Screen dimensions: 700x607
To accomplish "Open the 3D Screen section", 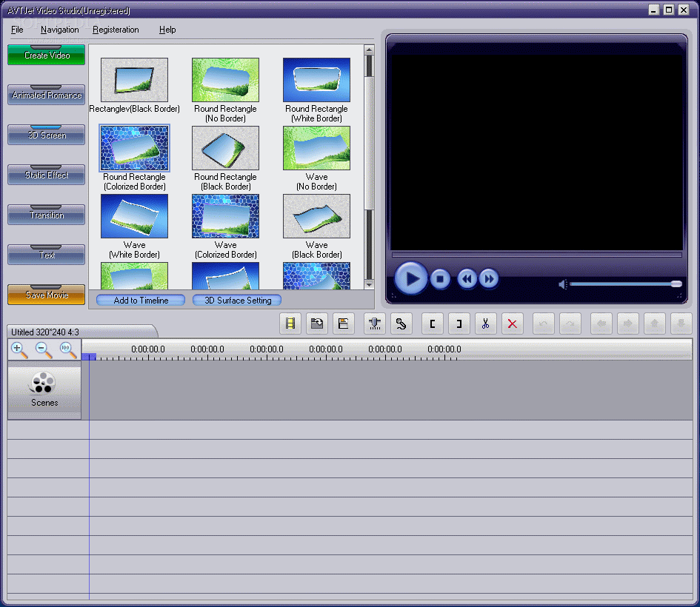I will pyautogui.click(x=47, y=135).
